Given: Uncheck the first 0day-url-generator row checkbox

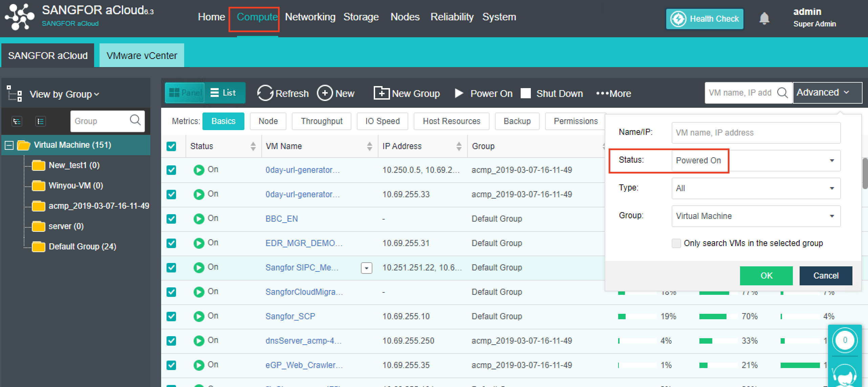Looking at the screenshot, I should click(171, 170).
